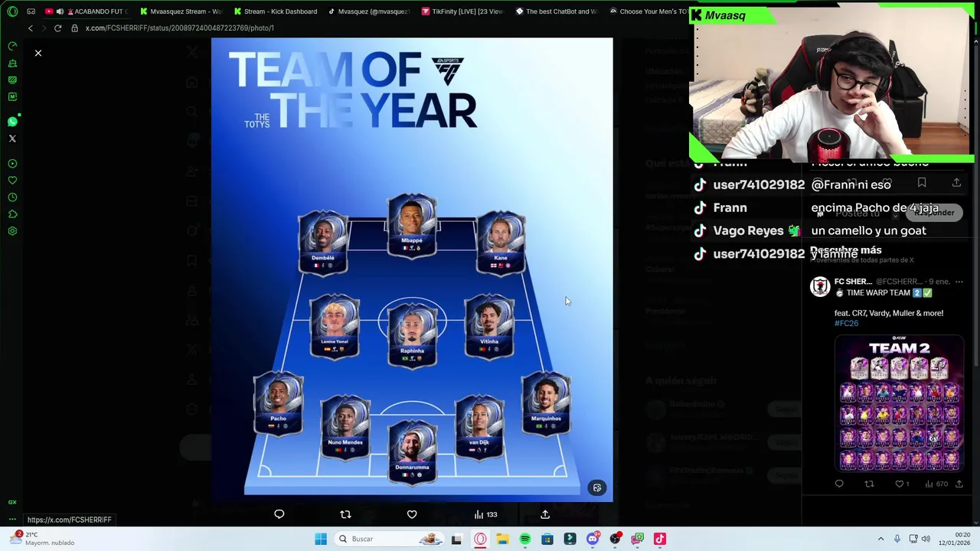Reply to the photo post
The height and width of the screenshot is (551, 980).
click(279, 514)
